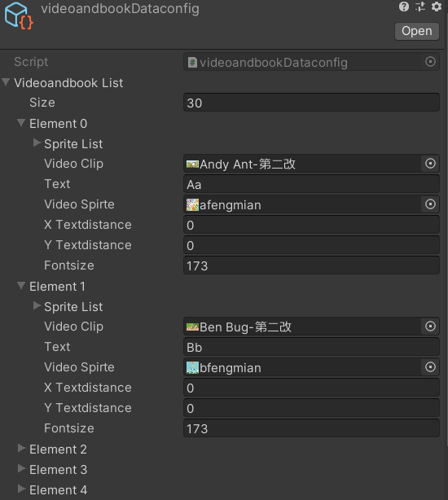Click the Size field showing 30

pyautogui.click(x=311, y=103)
